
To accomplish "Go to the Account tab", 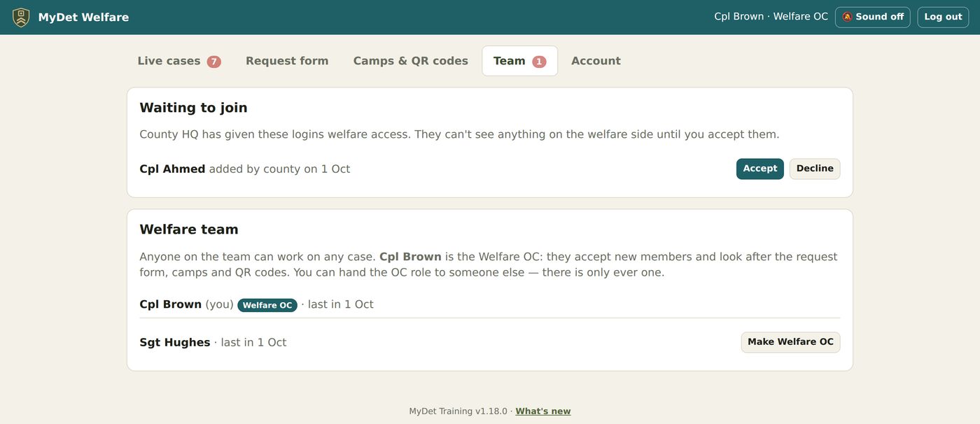I will (x=596, y=61).
